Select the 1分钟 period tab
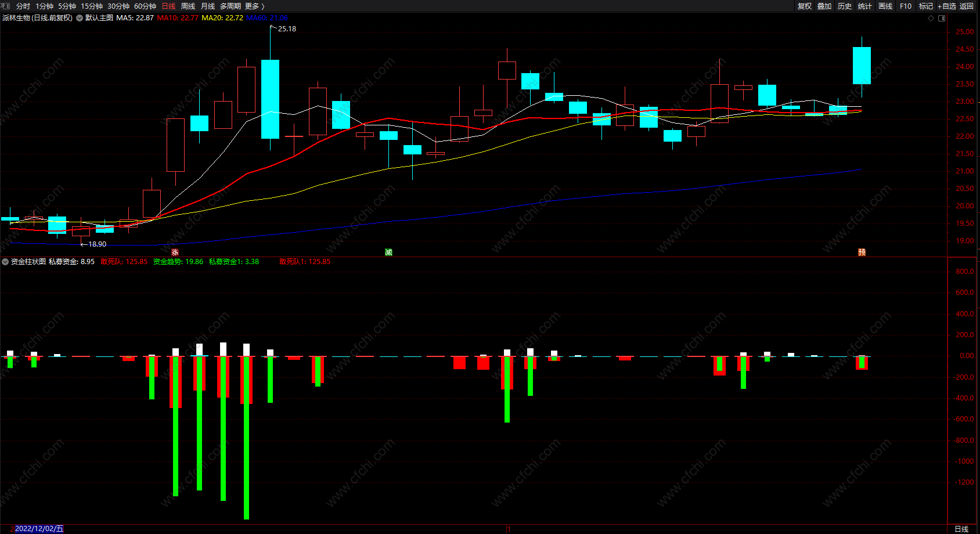Viewport: 980px width, 534px height. (44, 6)
